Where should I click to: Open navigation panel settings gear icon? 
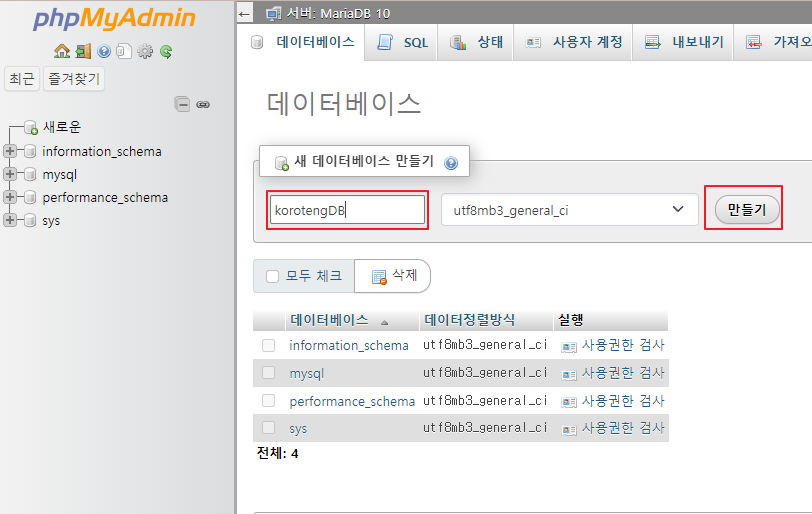[145, 51]
